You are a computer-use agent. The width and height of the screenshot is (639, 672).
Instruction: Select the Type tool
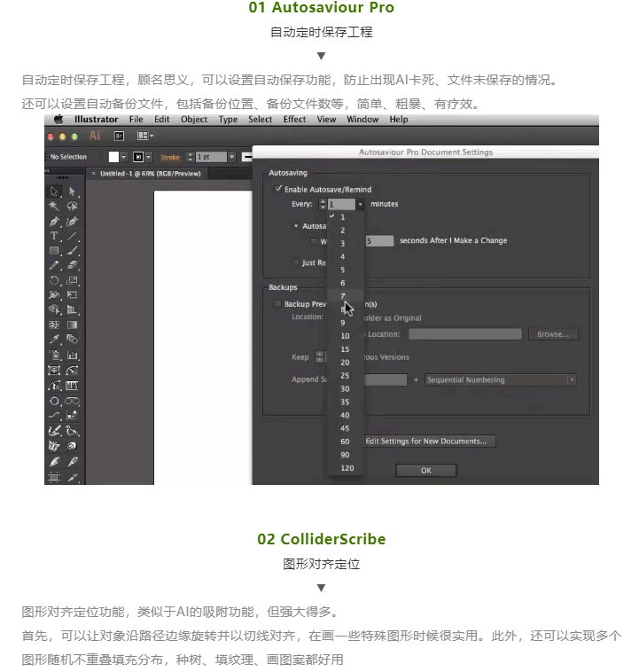[x=54, y=236]
